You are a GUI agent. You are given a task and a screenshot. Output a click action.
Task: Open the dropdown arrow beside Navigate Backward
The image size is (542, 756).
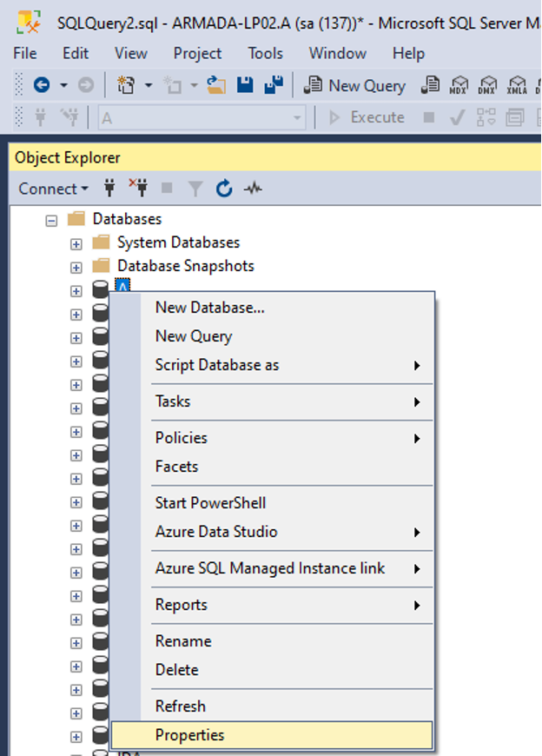(63, 85)
